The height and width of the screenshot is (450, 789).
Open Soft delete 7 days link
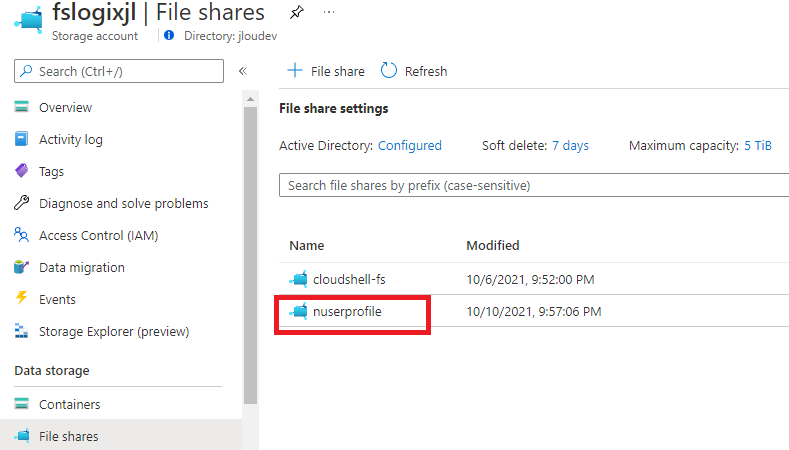570,145
